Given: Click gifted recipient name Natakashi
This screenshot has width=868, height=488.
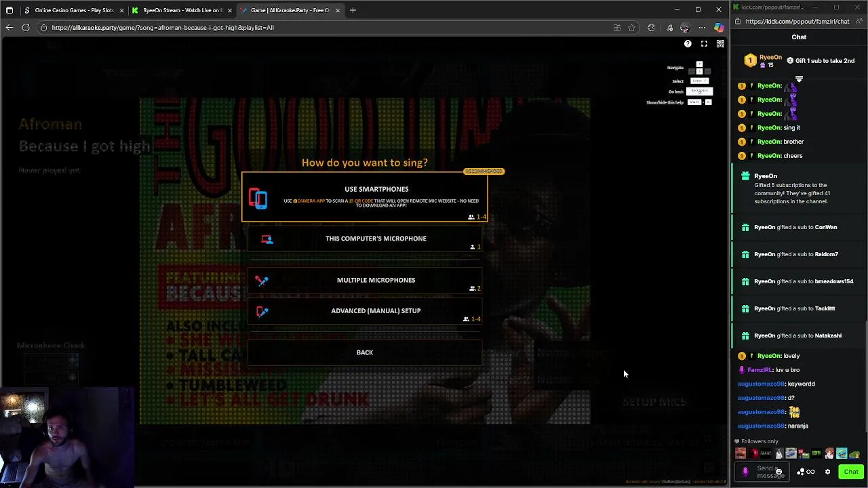Looking at the screenshot, I should click(x=828, y=335).
